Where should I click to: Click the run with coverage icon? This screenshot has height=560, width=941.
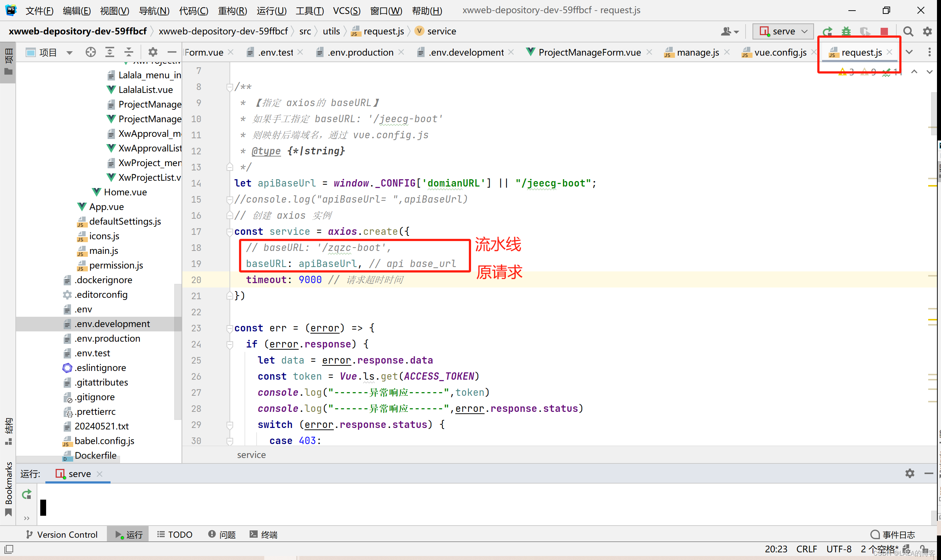click(865, 31)
